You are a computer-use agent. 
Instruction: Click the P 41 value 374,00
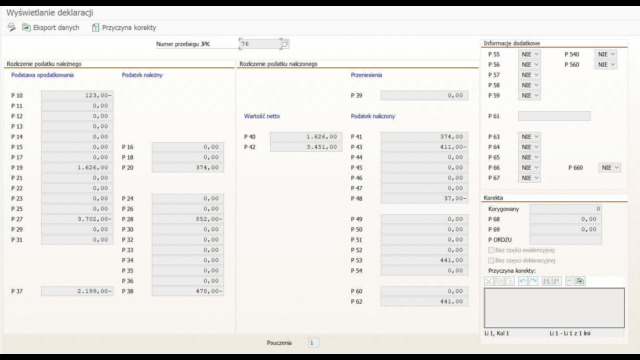(424, 137)
